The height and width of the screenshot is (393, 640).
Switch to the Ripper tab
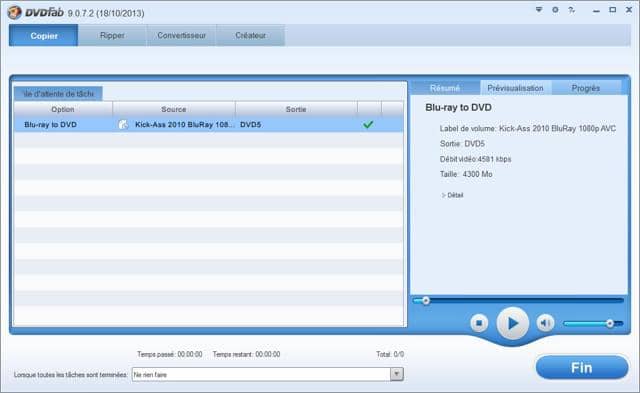112,36
